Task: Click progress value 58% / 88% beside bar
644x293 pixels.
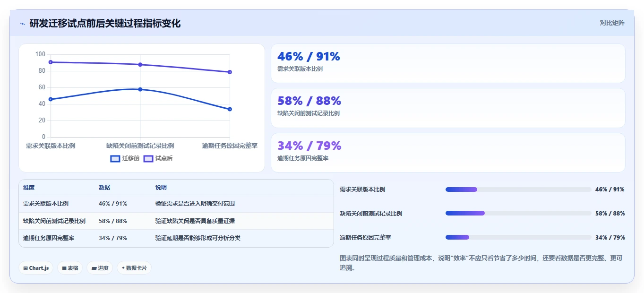Action: 610,213
